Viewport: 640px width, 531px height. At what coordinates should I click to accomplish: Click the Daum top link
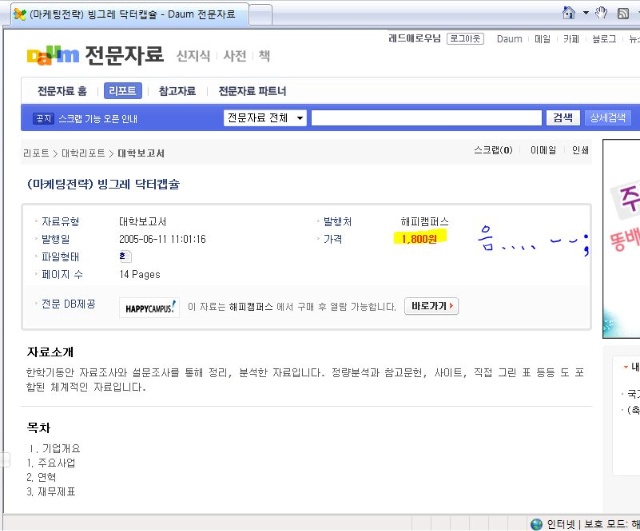point(509,39)
